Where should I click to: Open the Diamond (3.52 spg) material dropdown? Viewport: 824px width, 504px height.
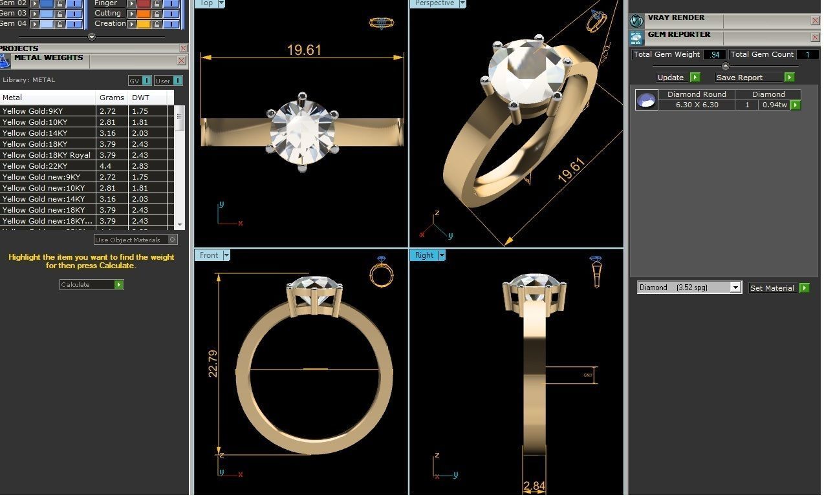coord(735,288)
